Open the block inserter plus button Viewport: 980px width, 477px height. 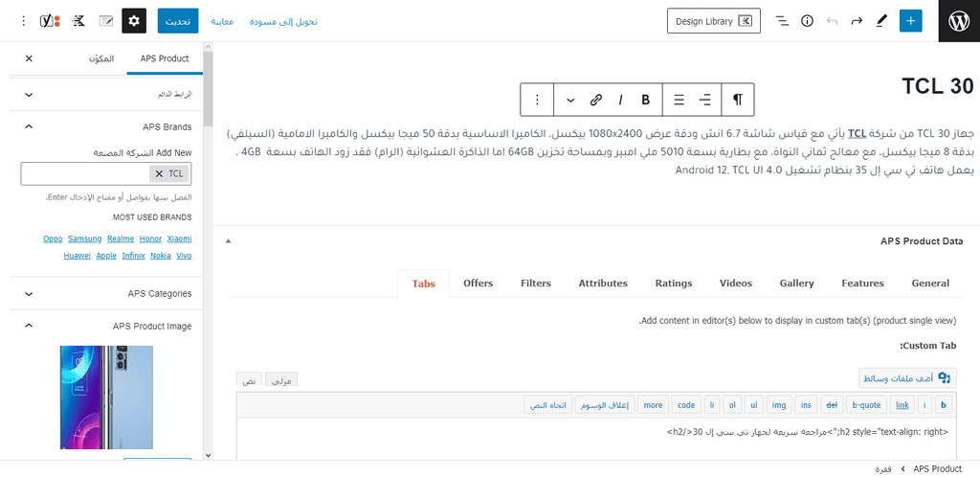click(910, 21)
